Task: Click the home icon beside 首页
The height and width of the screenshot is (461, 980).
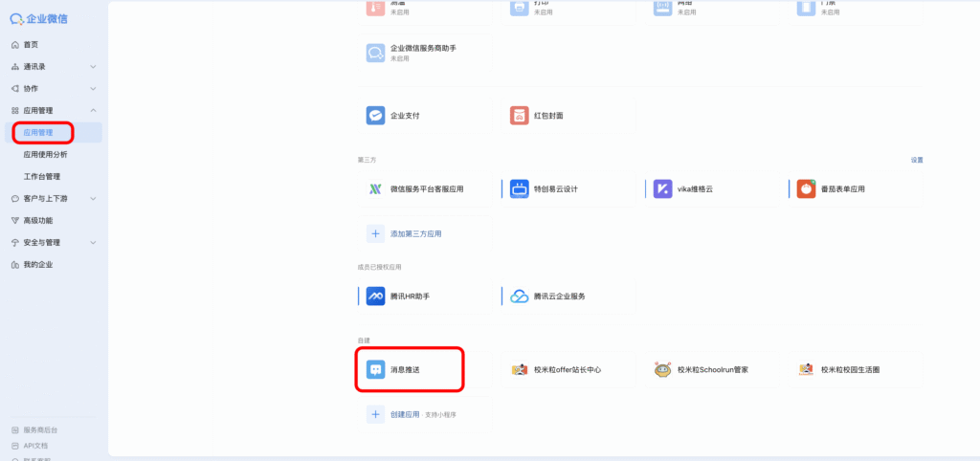Action: 15,44
